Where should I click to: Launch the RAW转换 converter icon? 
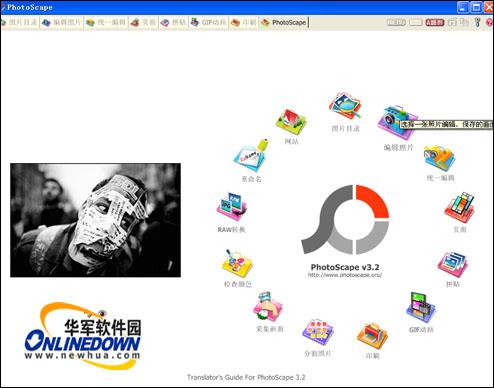pyautogui.click(x=231, y=207)
